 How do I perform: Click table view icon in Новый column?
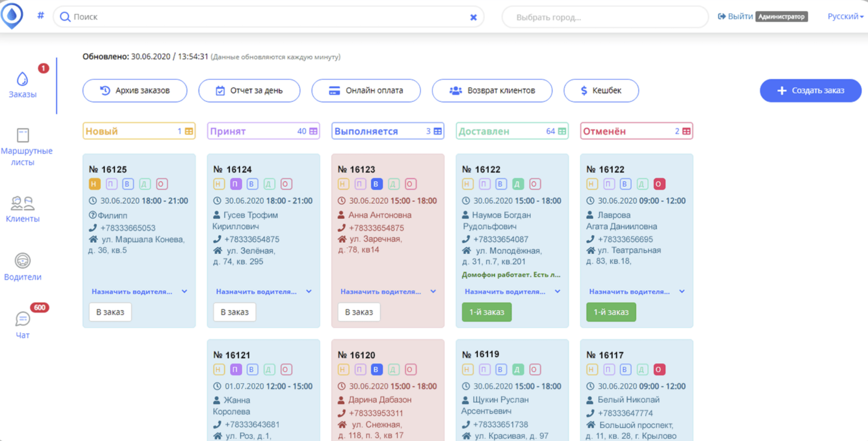pos(189,131)
